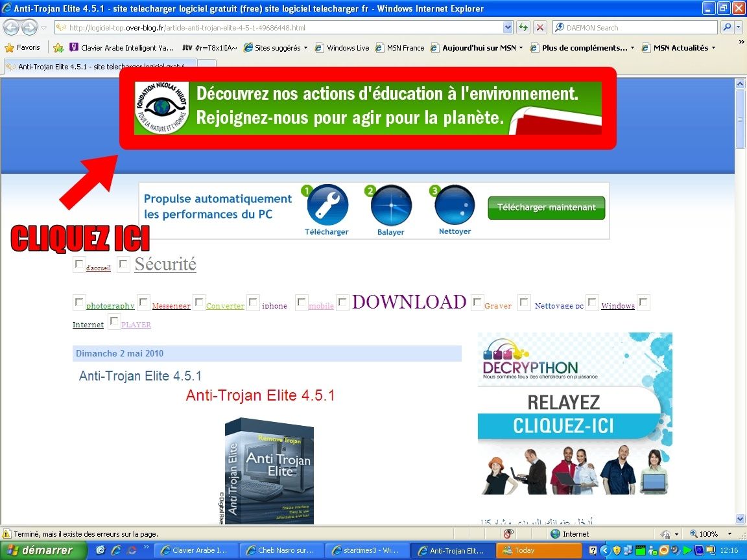Viewport: 747px width, 560px height.
Task: Open the orange Today taskbar button
Action: (539, 550)
